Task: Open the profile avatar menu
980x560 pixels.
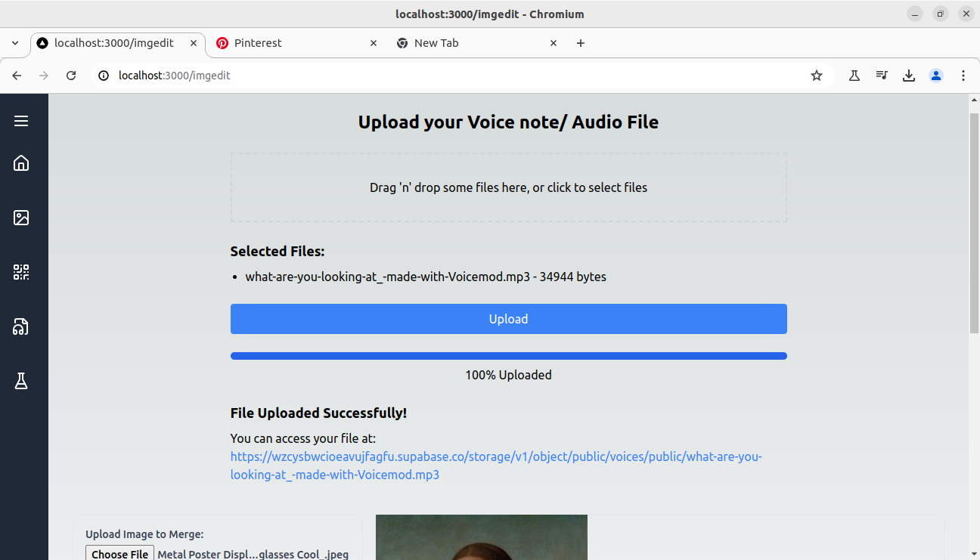Action: coord(936,76)
